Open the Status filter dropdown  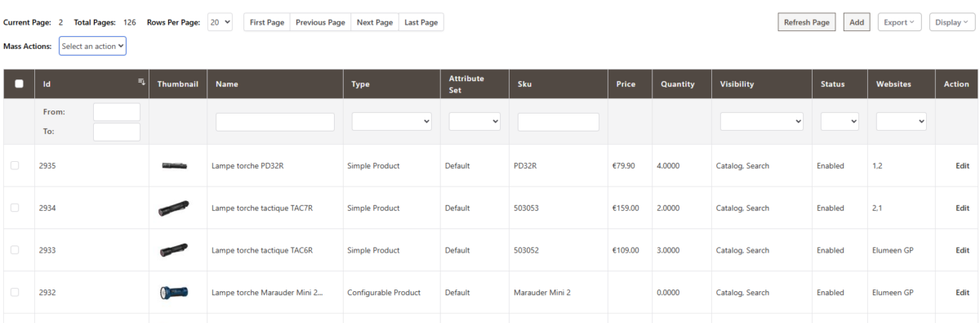(840, 122)
